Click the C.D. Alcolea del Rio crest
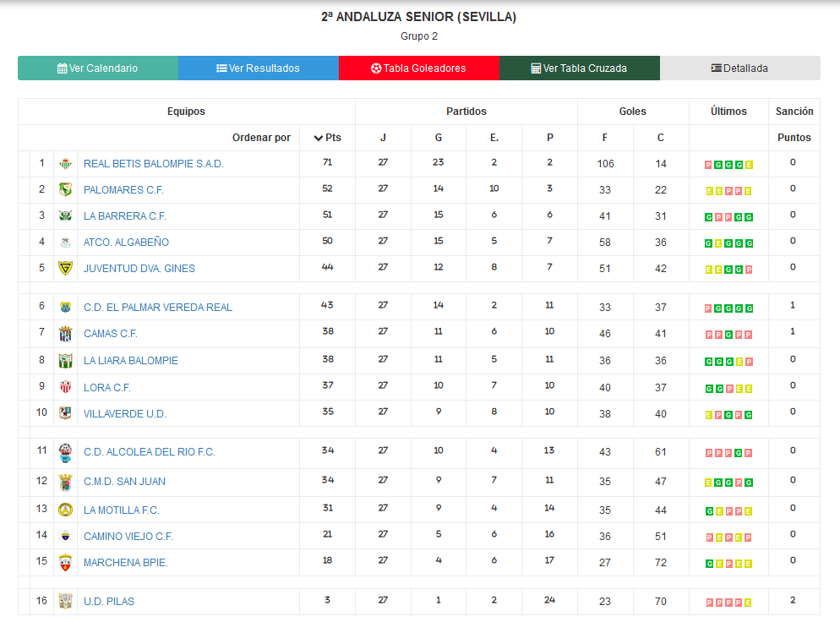 coord(65,453)
